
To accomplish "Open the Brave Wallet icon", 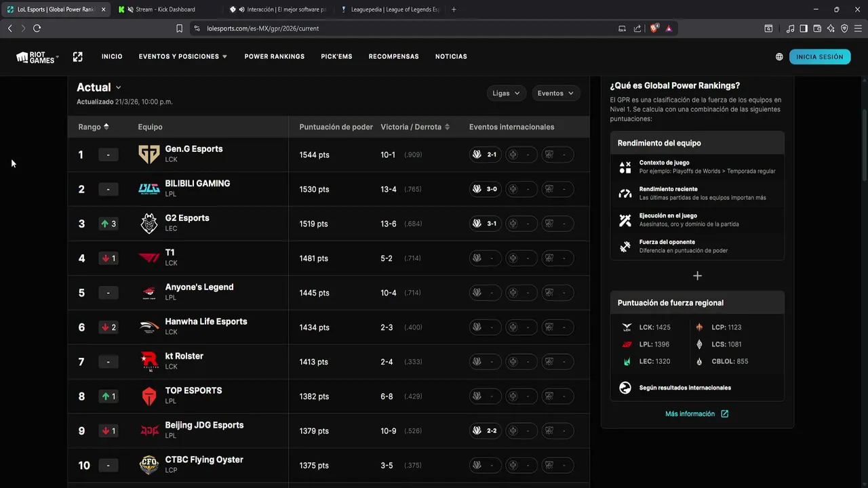I will pos(817,28).
